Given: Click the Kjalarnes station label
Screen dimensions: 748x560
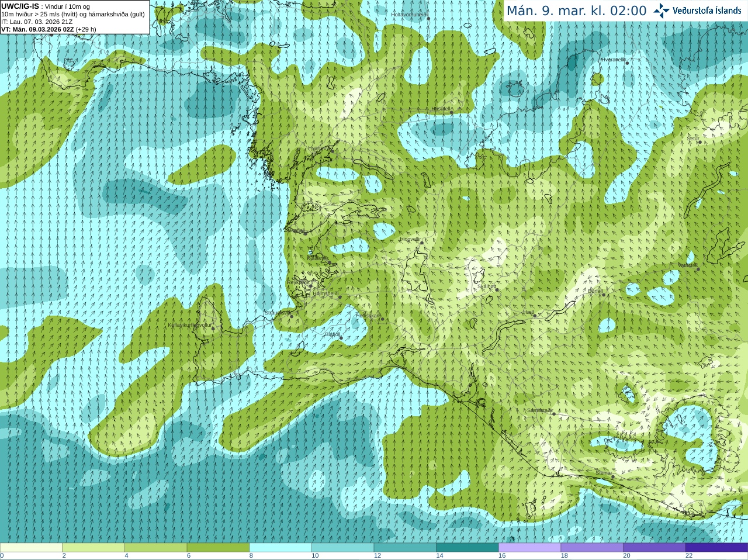Looking at the screenshot, I should 318,258.
